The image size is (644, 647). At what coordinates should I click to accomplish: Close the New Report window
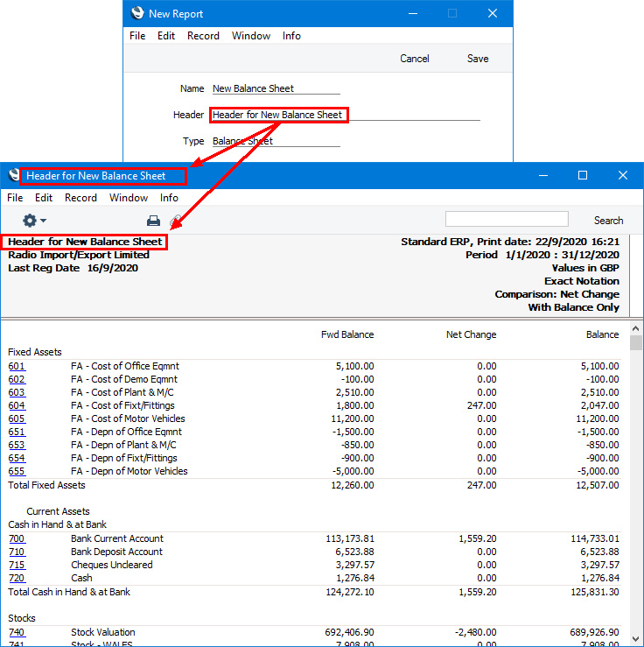[493, 13]
